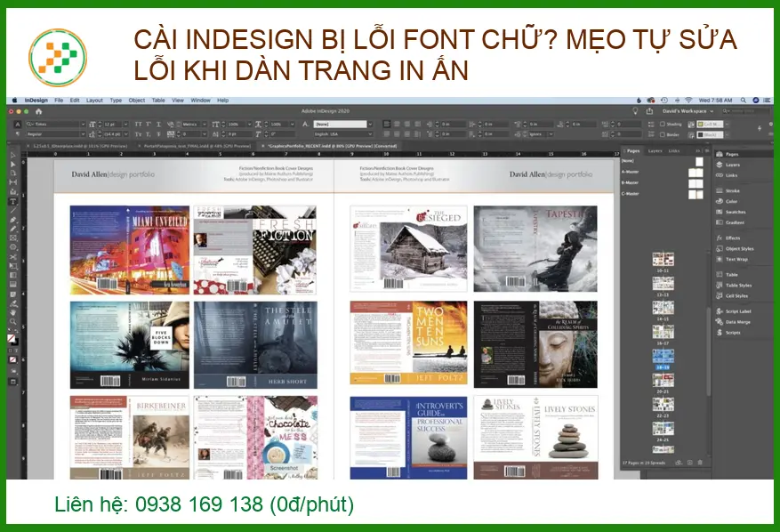Click the Home icon in InDesign

pos(38,111)
